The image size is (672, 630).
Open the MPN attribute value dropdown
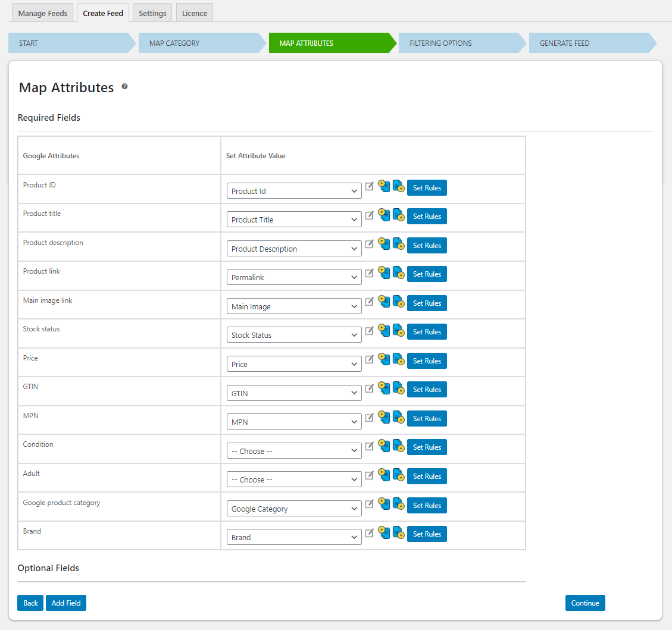click(x=294, y=421)
